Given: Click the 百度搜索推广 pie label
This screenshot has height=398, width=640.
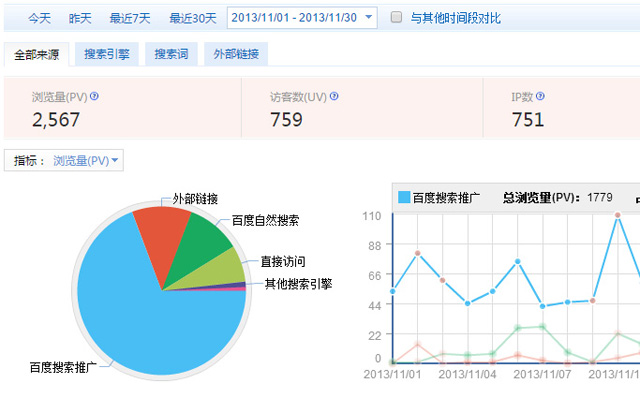Looking at the screenshot, I should click(x=63, y=367).
